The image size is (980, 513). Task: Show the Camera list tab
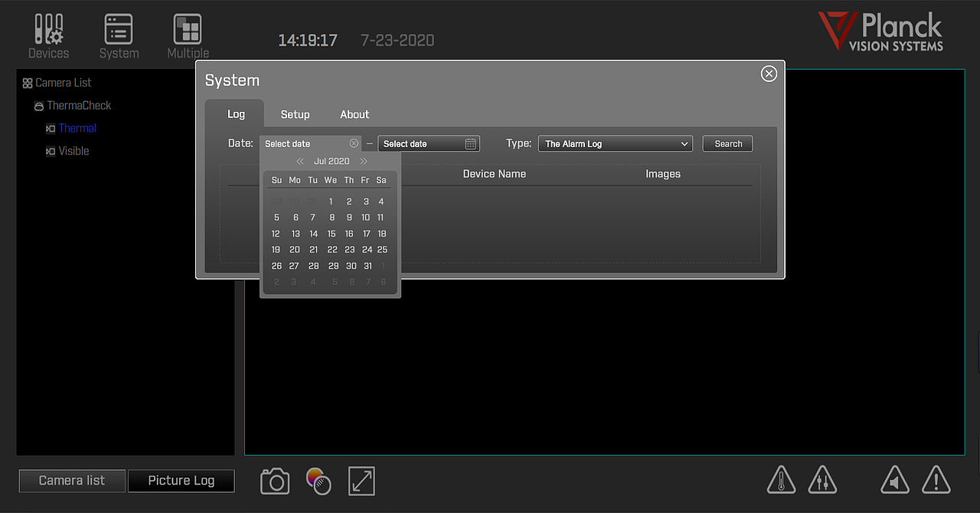72,481
